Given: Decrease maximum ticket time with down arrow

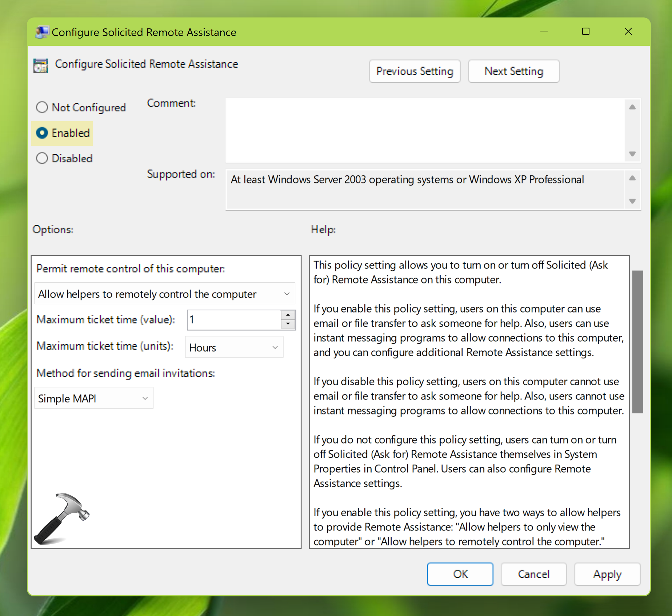Looking at the screenshot, I should coord(288,324).
